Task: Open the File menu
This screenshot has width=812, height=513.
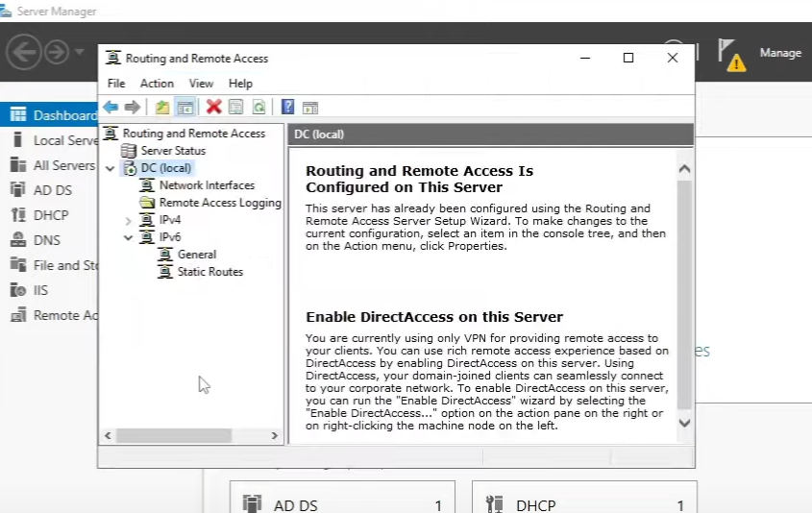Action: point(116,84)
